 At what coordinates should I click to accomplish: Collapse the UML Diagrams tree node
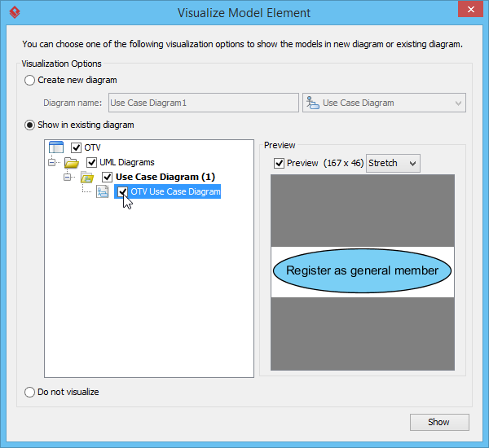click(52, 162)
